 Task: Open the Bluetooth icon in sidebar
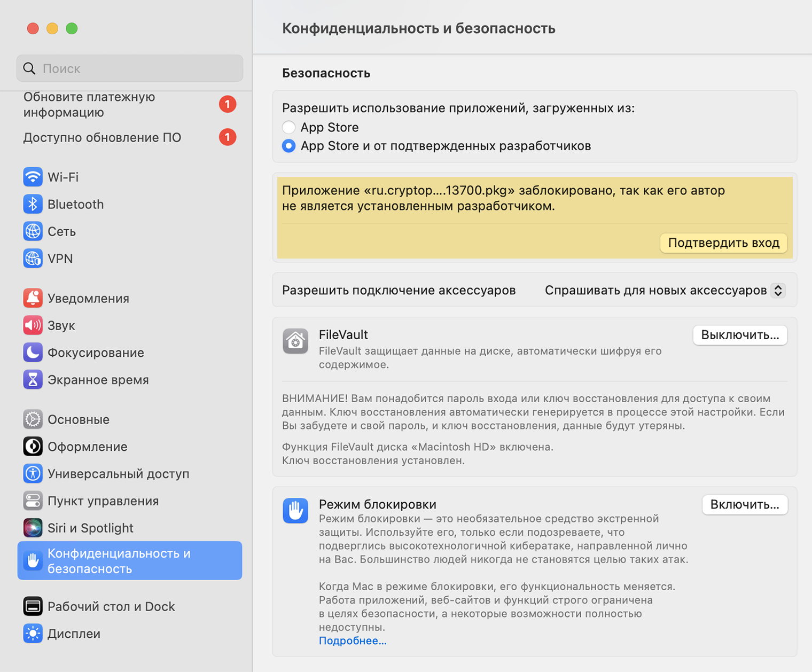click(x=33, y=204)
